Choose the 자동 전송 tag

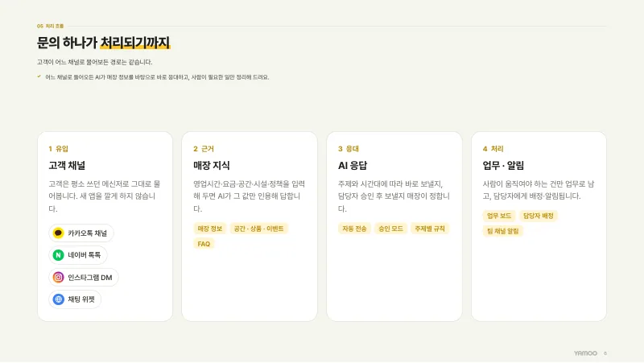coord(354,229)
